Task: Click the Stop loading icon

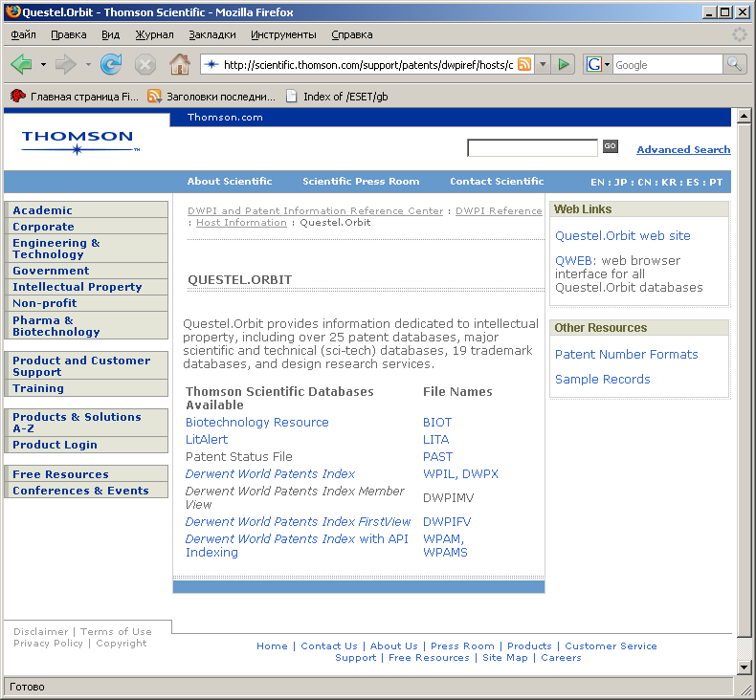Action: [x=145, y=65]
